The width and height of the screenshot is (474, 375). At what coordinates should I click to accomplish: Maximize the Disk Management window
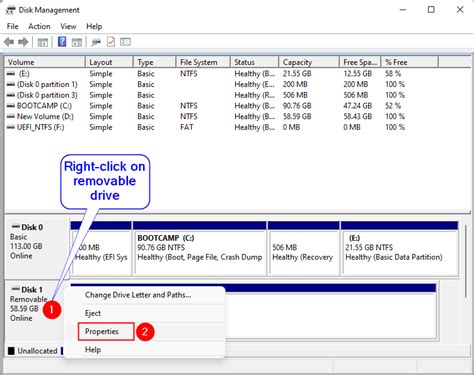coord(431,10)
